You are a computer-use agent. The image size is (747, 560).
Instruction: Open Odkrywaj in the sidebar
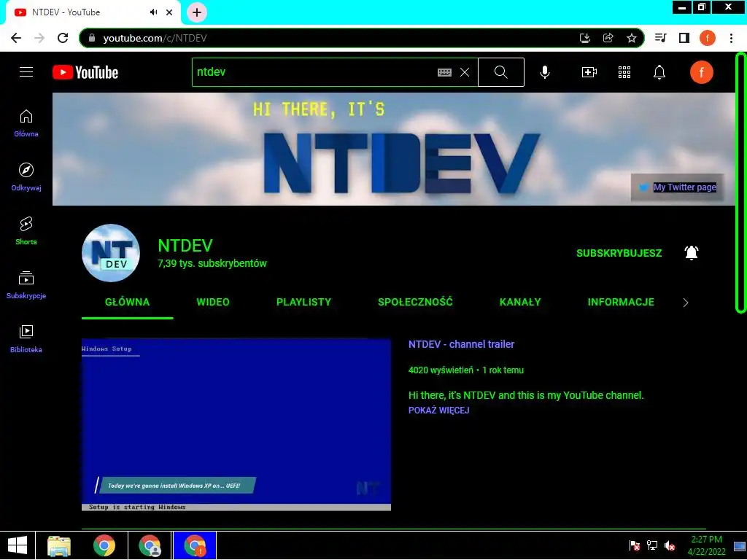point(26,177)
